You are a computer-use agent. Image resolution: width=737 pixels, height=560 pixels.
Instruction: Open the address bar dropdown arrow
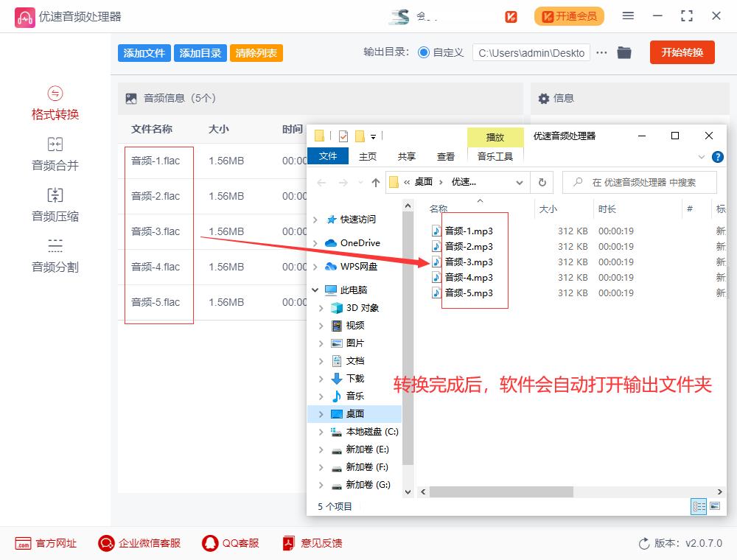click(x=520, y=182)
